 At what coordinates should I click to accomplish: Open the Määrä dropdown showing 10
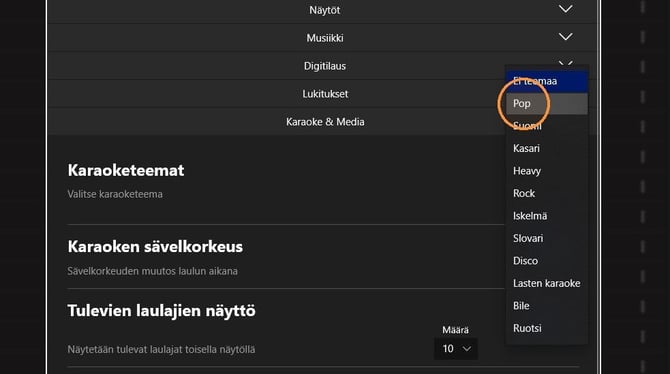coord(455,349)
